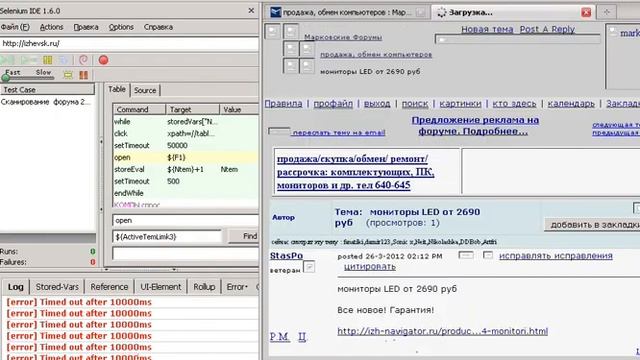The width and height of the screenshot is (640, 360).
Task: Open the 'профайл' link
Action: (333, 104)
